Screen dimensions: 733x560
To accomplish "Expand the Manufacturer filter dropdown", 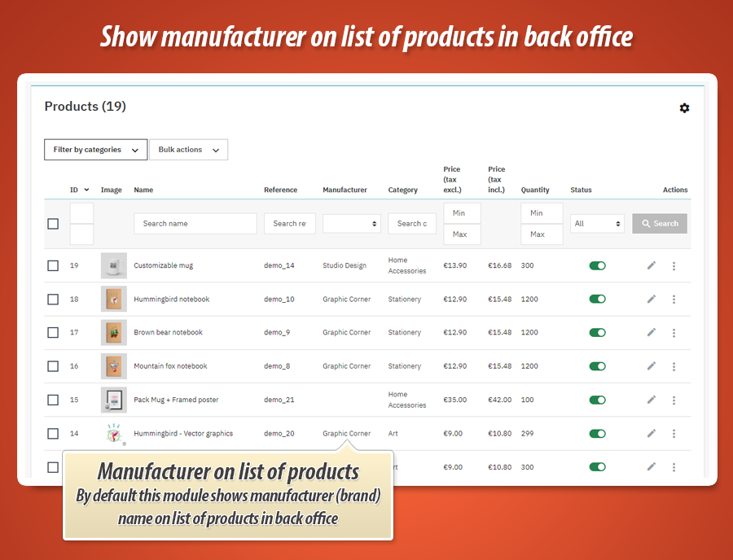I will pos(351,223).
